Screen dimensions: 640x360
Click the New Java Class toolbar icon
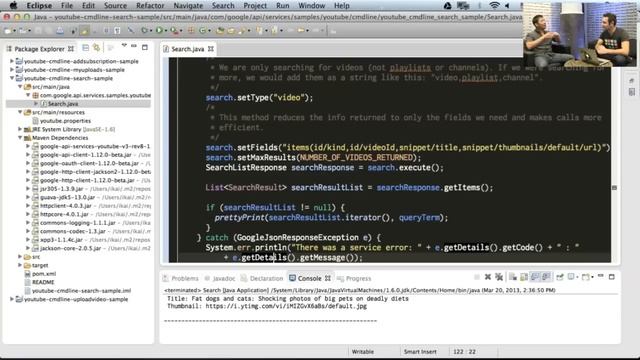click(x=202, y=30)
